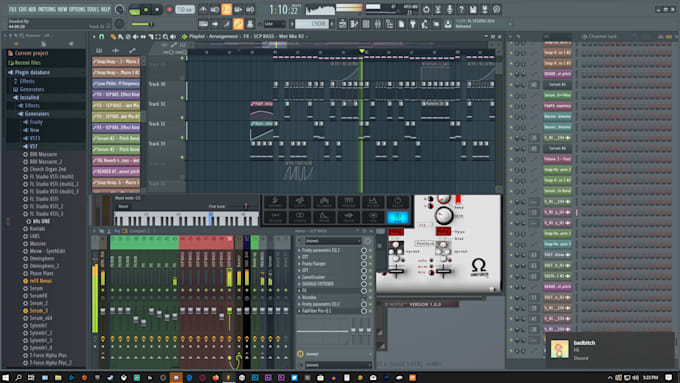This screenshot has width=680, height=383.
Task: Click the transport stop button
Action: 157,10
